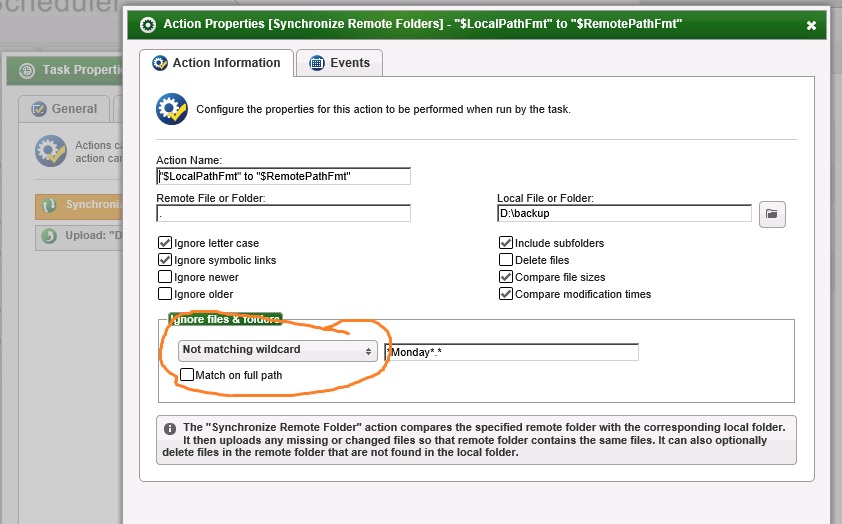Select the Action Information tab
The height and width of the screenshot is (524, 842).
216,63
